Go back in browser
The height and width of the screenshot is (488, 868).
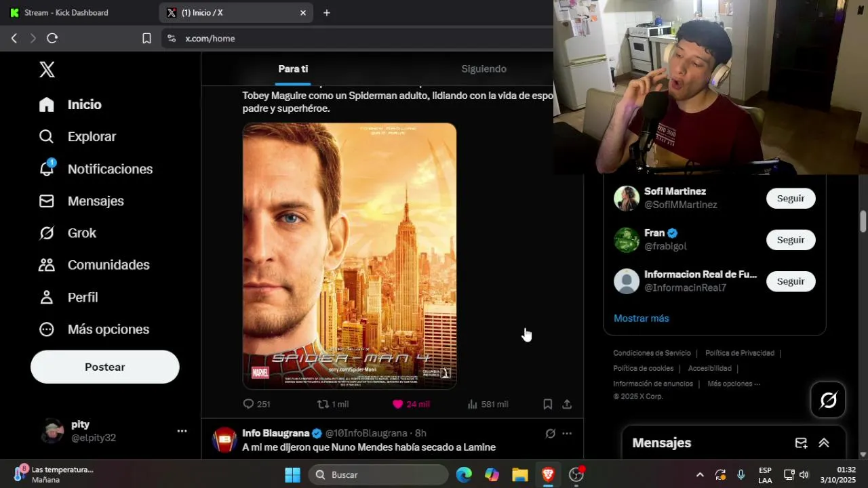[x=14, y=39]
